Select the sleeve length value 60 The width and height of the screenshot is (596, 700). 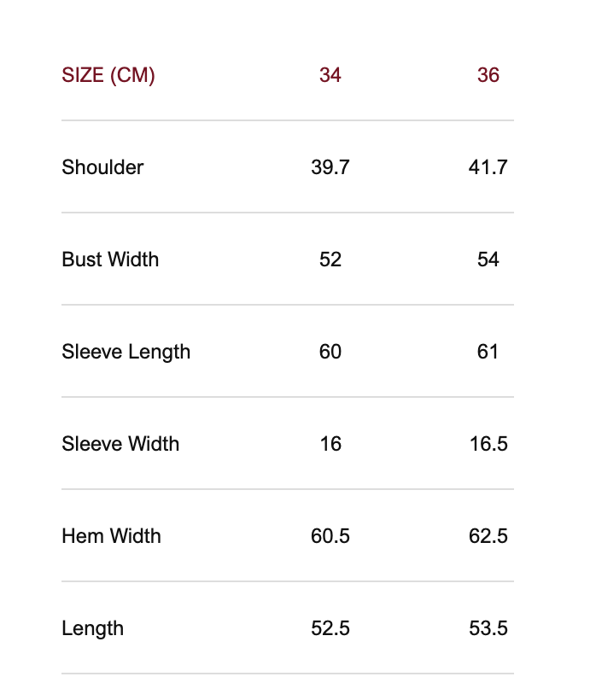(x=330, y=352)
